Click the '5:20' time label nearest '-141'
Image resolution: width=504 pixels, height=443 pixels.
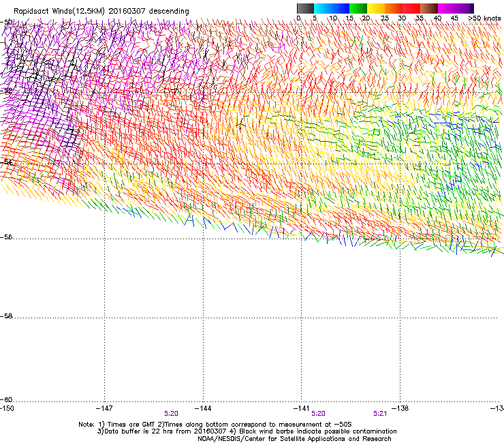(318, 414)
